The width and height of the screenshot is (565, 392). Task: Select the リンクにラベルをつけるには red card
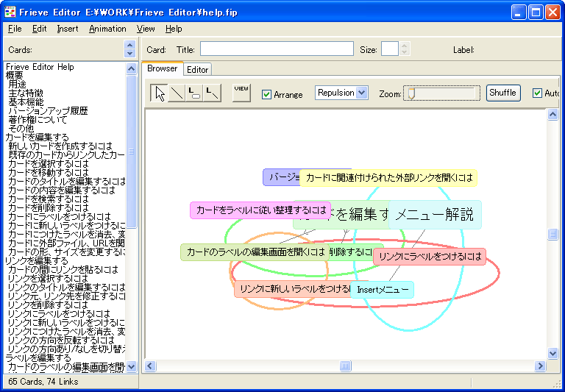(x=430, y=257)
